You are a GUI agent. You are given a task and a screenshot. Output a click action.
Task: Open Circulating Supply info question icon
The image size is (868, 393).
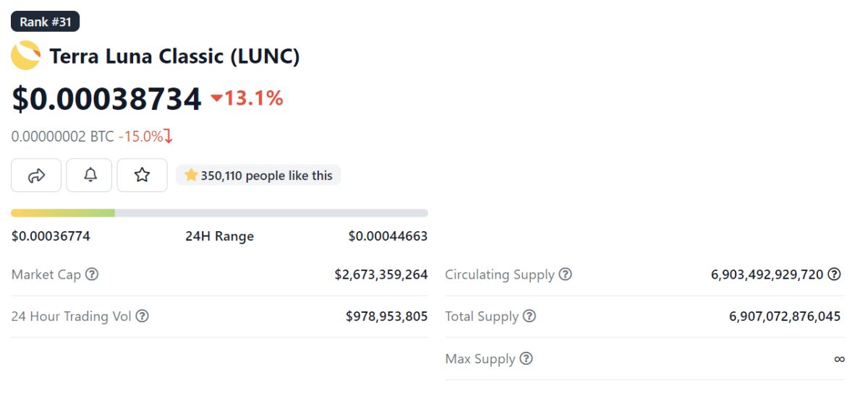tap(566, 275)
